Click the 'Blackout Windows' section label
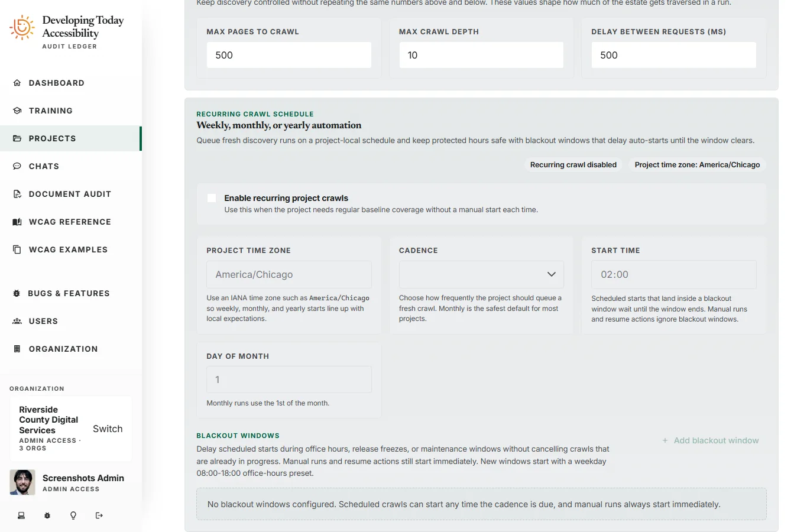This screenshot has height=532, width=807. 238,436
